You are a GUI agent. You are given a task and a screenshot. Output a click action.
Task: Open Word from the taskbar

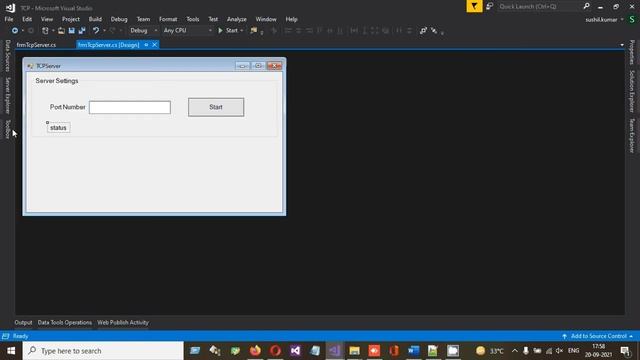pos(413,351)
